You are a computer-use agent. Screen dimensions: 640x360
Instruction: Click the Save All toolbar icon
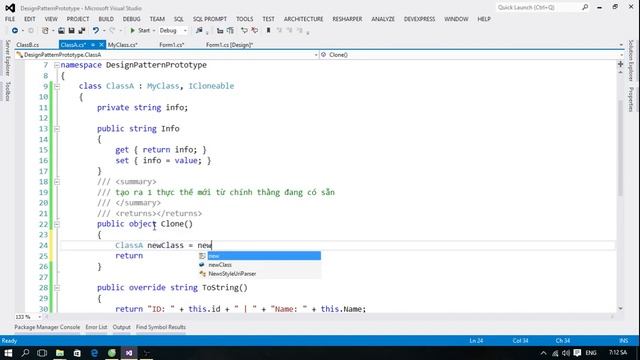(x=82, y=31)
